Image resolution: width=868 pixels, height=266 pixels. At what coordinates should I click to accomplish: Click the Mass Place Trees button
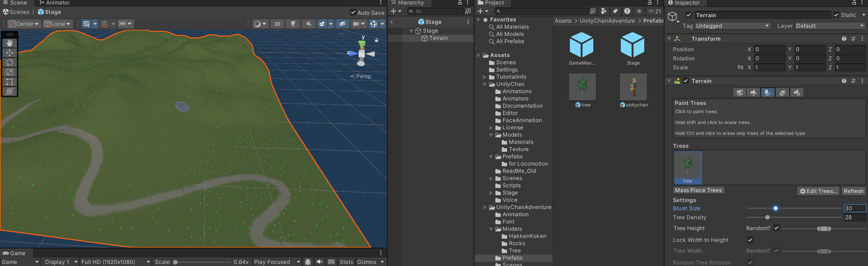[698, 191]
